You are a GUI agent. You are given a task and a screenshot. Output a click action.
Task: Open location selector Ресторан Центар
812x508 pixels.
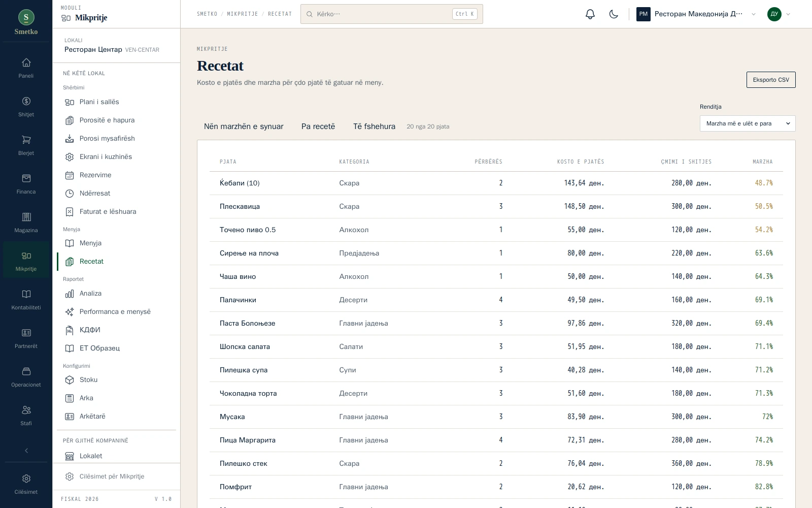(116, 46)
